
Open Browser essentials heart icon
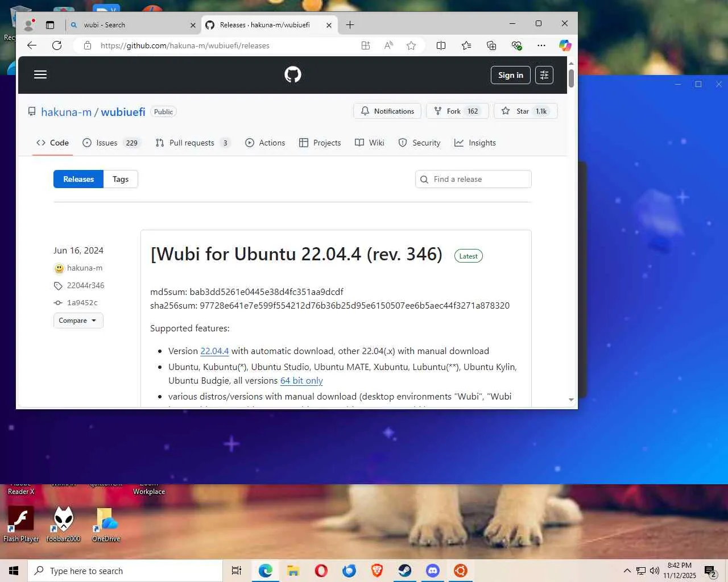click(x=516, y=45)
